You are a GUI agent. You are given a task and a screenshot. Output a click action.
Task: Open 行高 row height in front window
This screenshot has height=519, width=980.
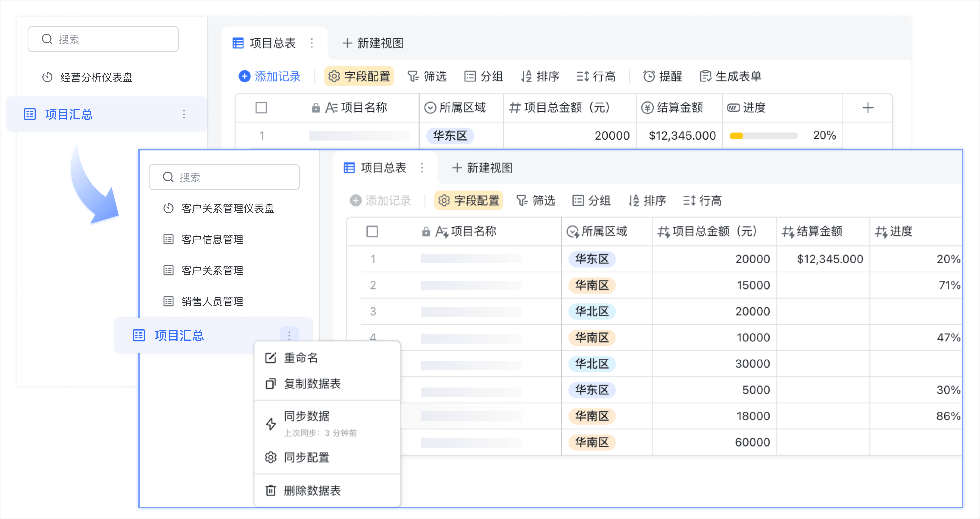coord(703,200)
